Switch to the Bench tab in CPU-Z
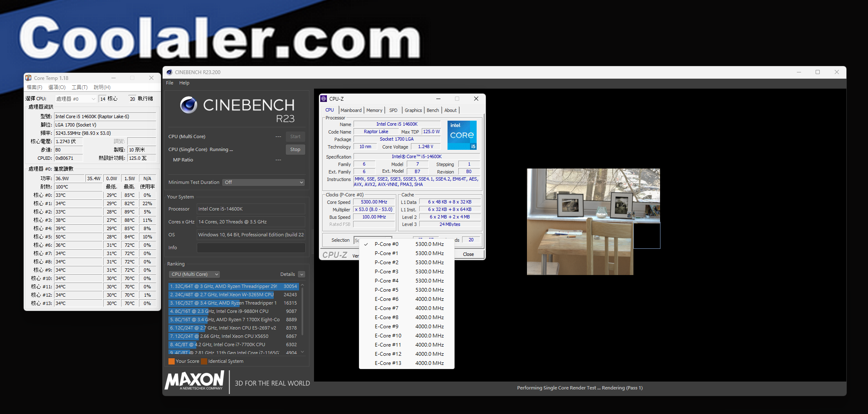868x414 pixels. [x=433, y=110]
